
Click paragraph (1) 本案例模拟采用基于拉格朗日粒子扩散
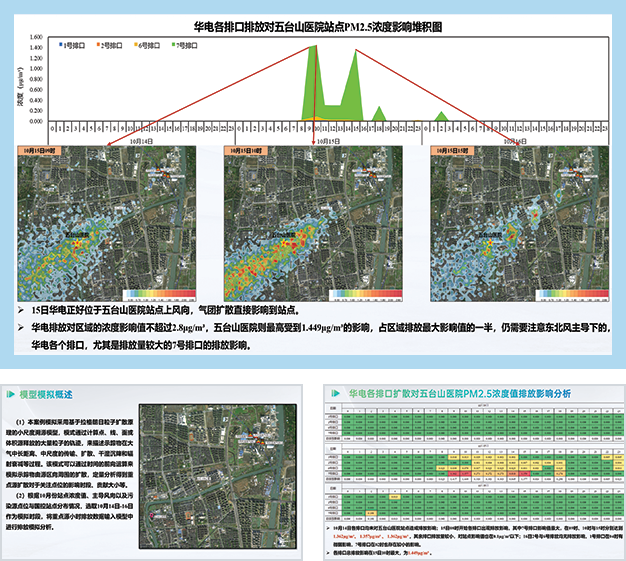pos(69,453)
